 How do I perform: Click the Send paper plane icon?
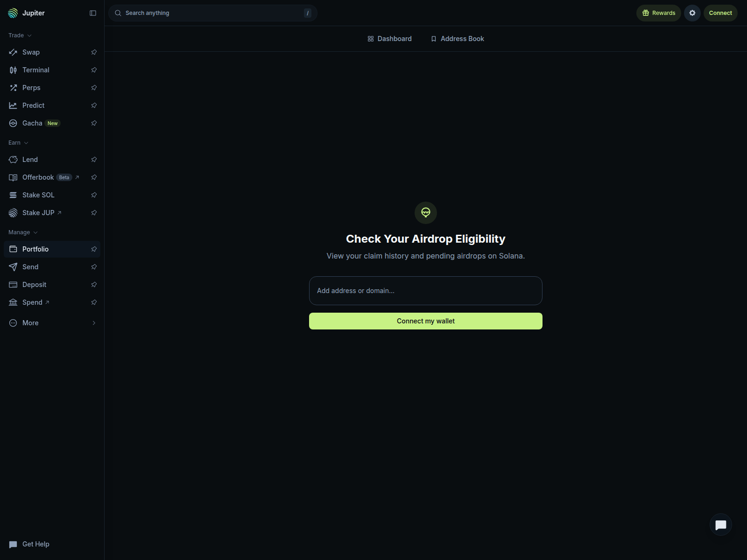13,267
